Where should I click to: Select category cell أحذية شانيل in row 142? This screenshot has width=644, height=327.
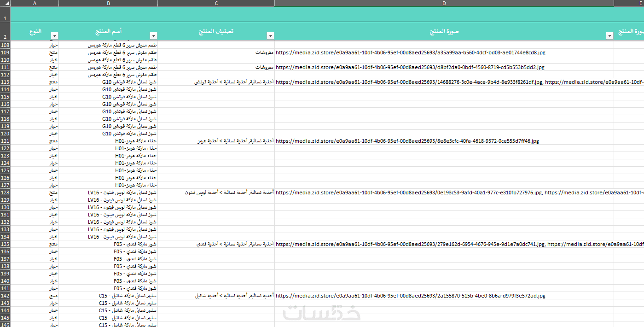pyautogui.click(x=216, y=296)
